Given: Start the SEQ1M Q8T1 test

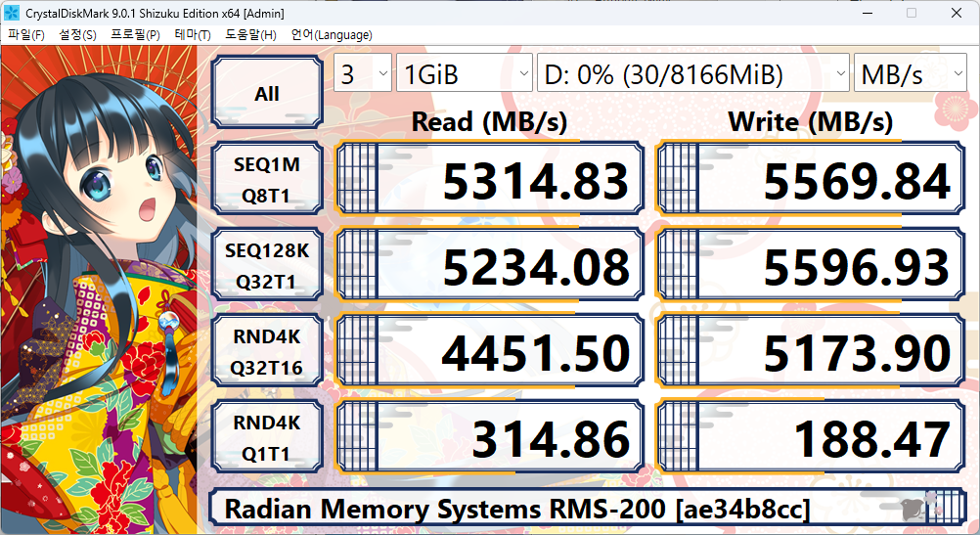Looking at the screenshot, I should (267, 180).
